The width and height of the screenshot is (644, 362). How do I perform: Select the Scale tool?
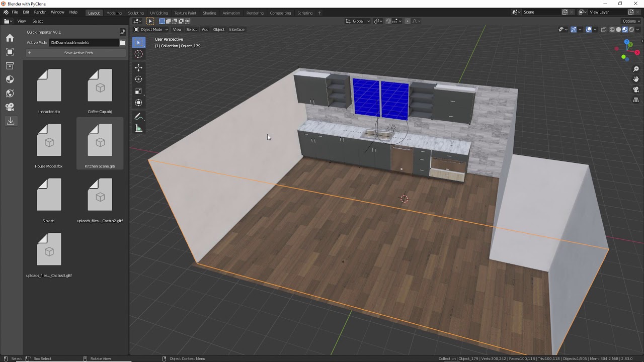point(138,91)
